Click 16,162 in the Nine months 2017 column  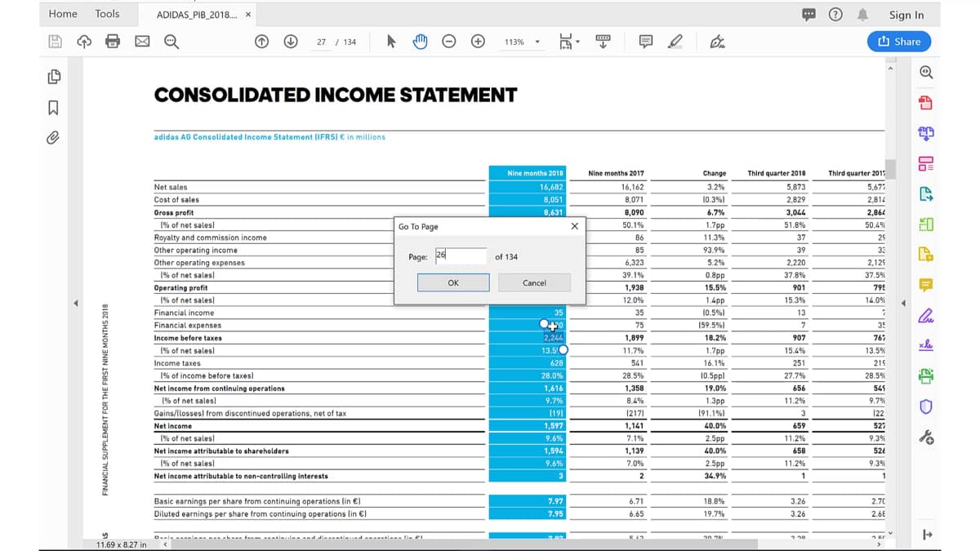[632, 187]
